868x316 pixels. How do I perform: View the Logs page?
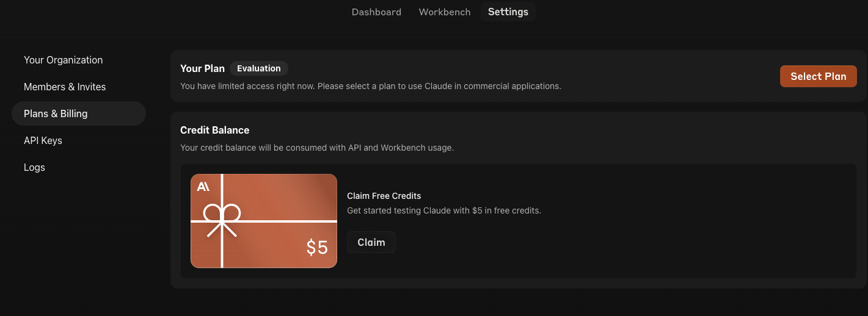(34, 167)
